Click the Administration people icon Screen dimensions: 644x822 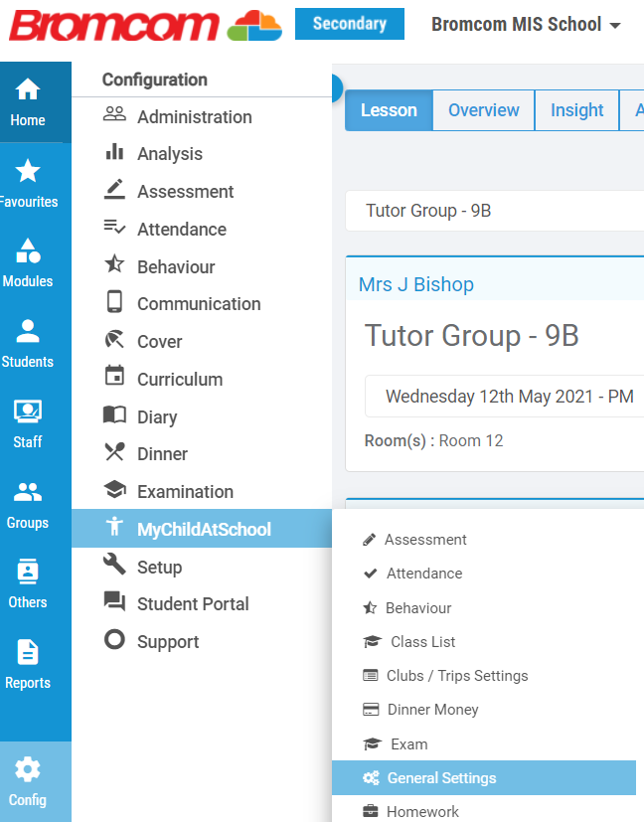(114, 115)
